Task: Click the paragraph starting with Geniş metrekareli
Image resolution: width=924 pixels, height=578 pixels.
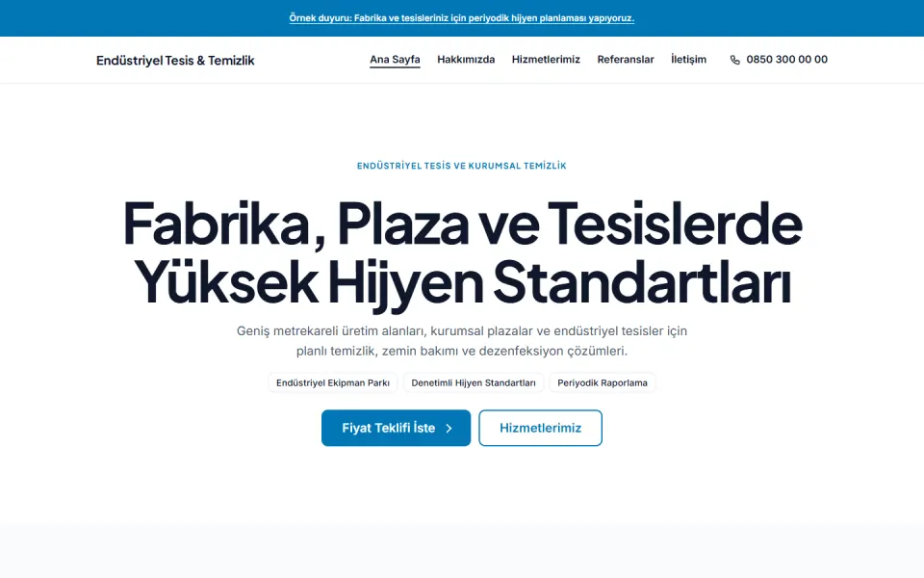Action: tap(462, 341)
